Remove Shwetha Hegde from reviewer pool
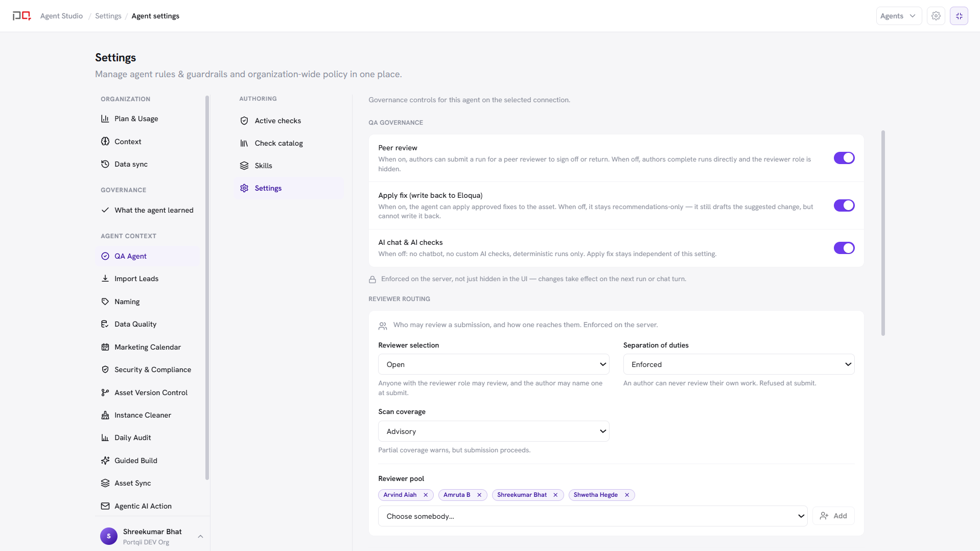 pyautogui.click(x=627, y=495)
